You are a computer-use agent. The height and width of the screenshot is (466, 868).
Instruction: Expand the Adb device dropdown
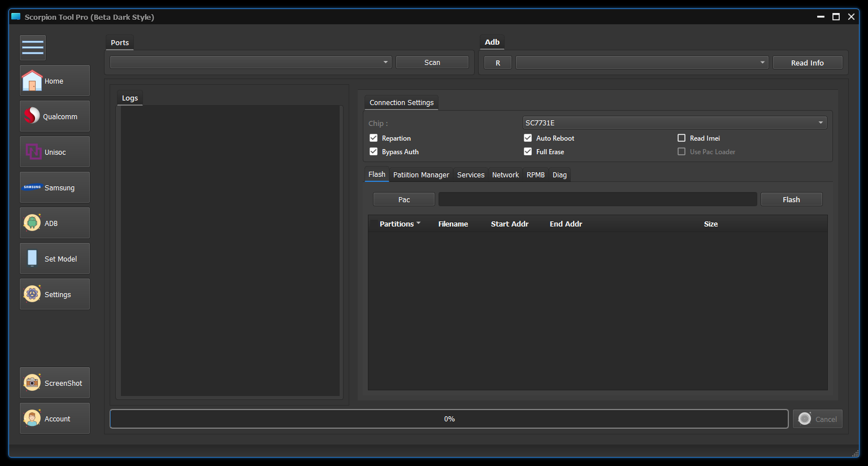click(x=641, y=63)
